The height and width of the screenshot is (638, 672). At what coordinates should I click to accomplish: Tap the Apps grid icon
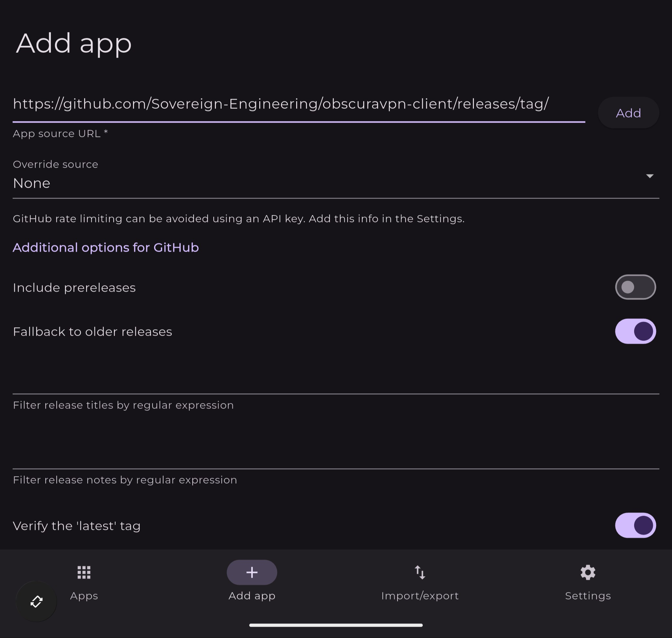tap(84, 572)
